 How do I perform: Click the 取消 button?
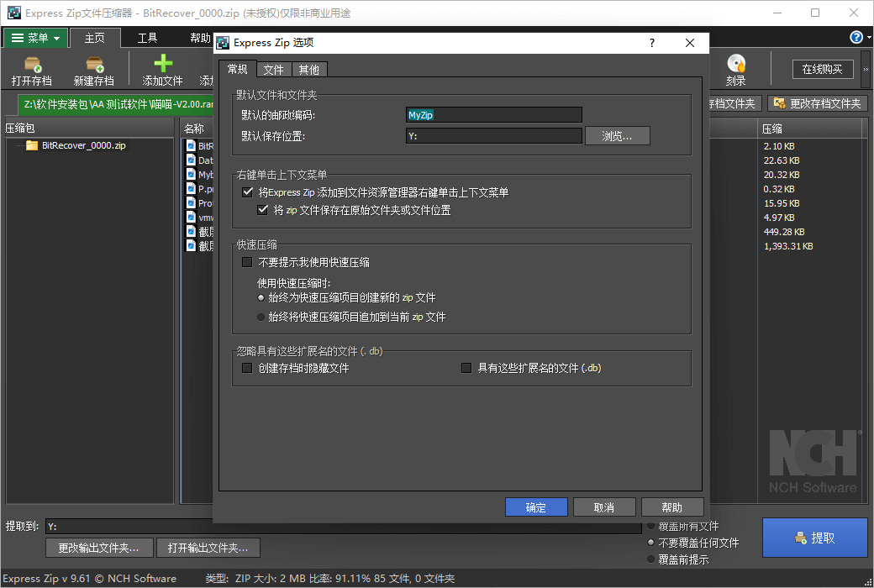604,507
